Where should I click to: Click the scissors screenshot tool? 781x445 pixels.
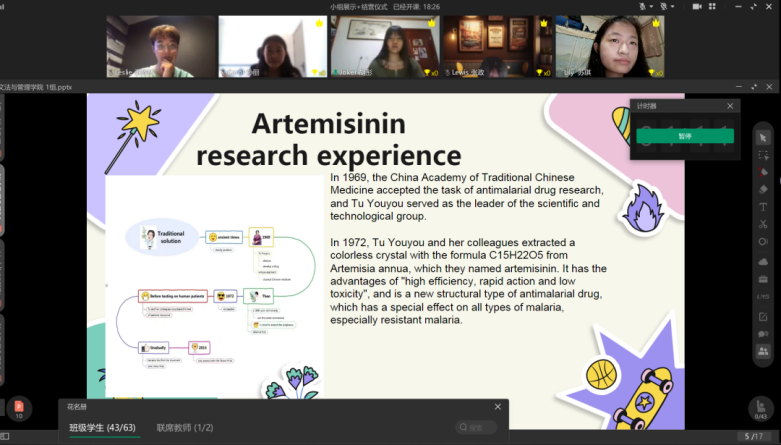pos(763,225)
